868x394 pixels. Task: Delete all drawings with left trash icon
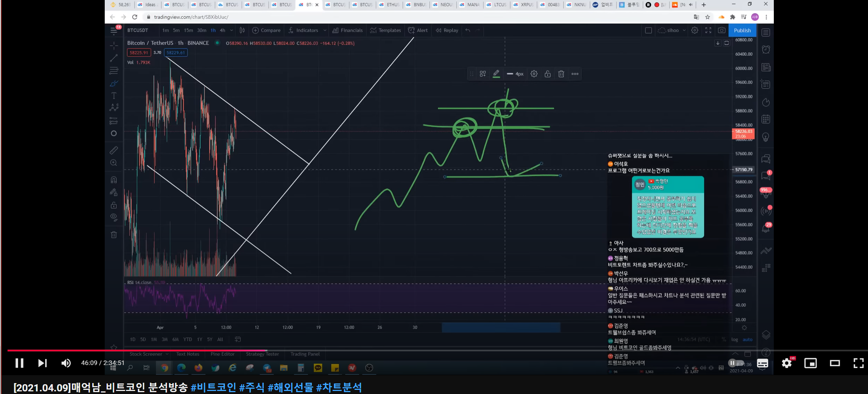(x=114, y=235)
